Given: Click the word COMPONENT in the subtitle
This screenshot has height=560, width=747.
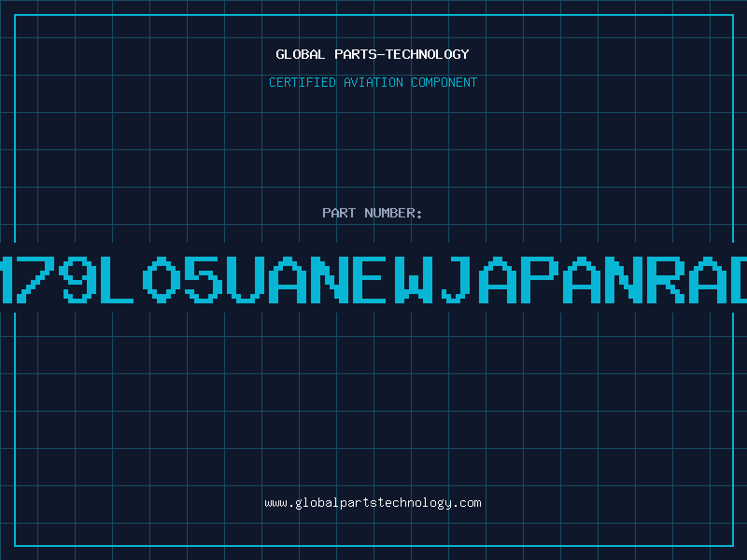Looking at the screenshot, I should pyautogui.click(x=444, y=82).
